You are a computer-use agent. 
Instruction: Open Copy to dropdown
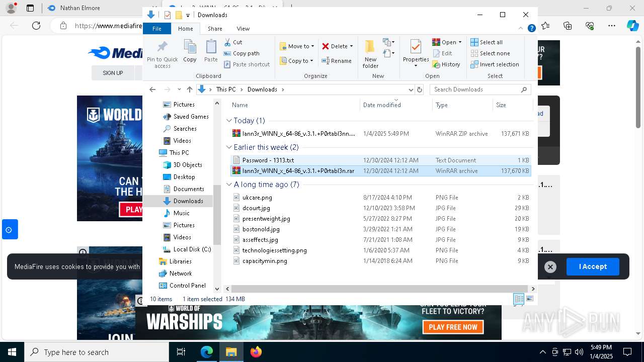pyautogui.click(x=296, y=61)
